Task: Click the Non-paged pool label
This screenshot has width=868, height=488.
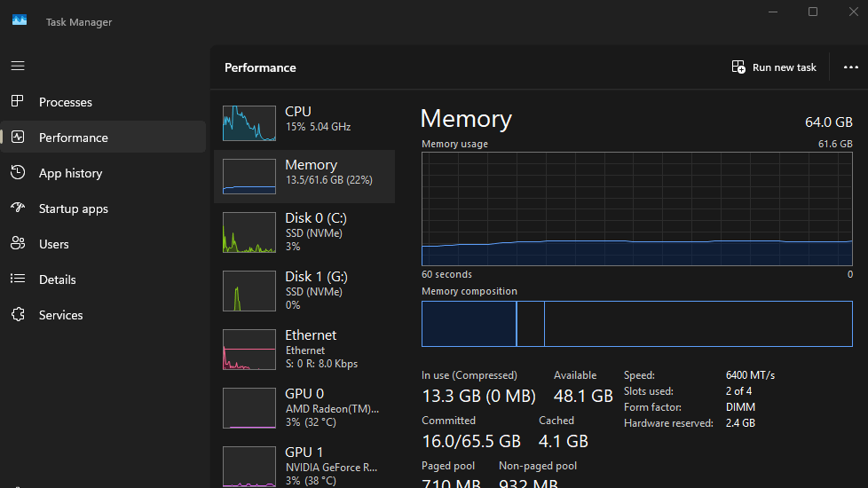Action: click(538, 466)
